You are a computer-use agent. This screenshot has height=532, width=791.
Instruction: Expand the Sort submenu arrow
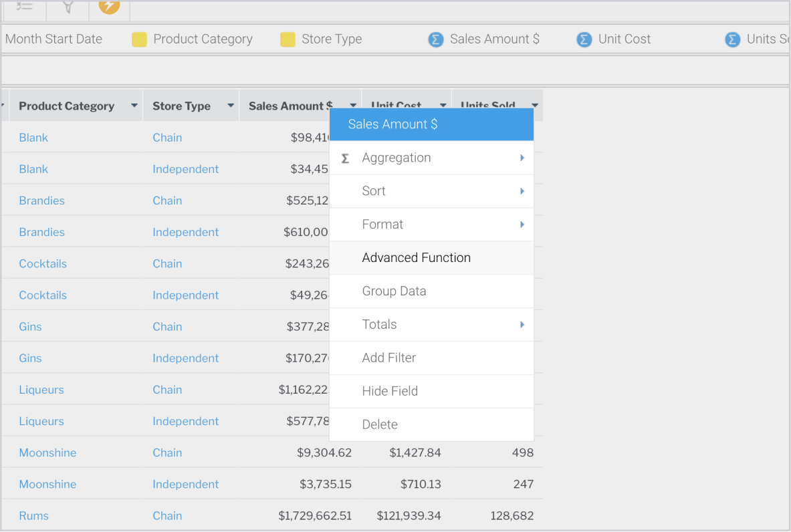[x=522, y=191]
